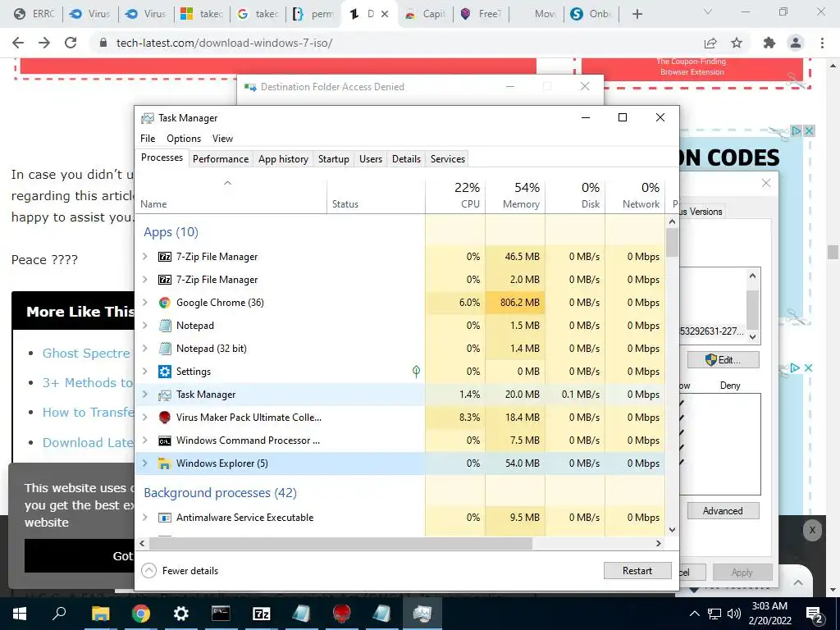Open taskbar Search magnifier

59,614
